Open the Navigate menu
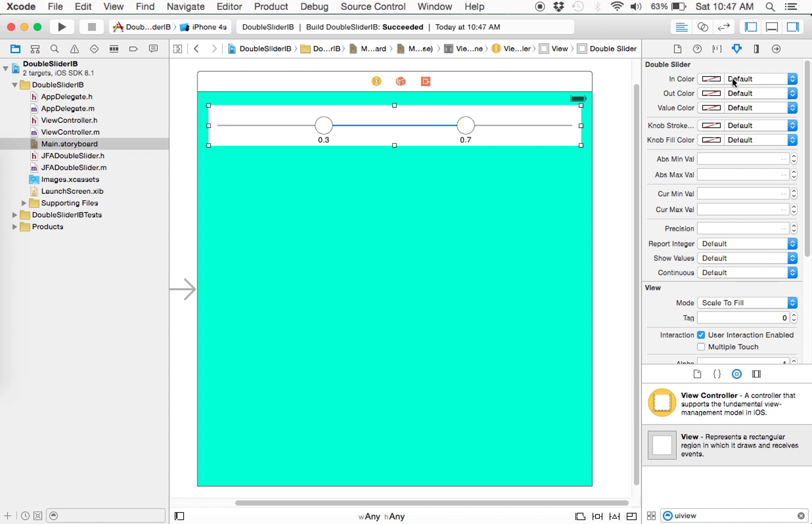Screen dimensions: 812x524 point(185,7)
